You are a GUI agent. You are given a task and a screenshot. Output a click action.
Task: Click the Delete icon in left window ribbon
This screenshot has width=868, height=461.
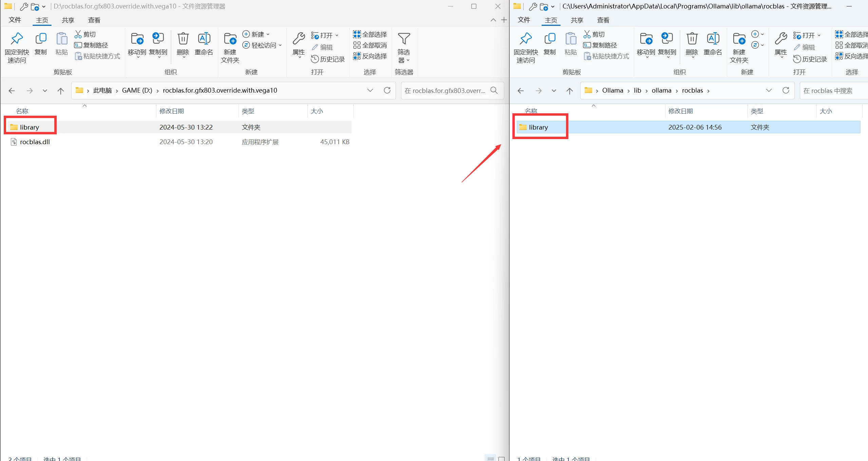click(183, 39)
